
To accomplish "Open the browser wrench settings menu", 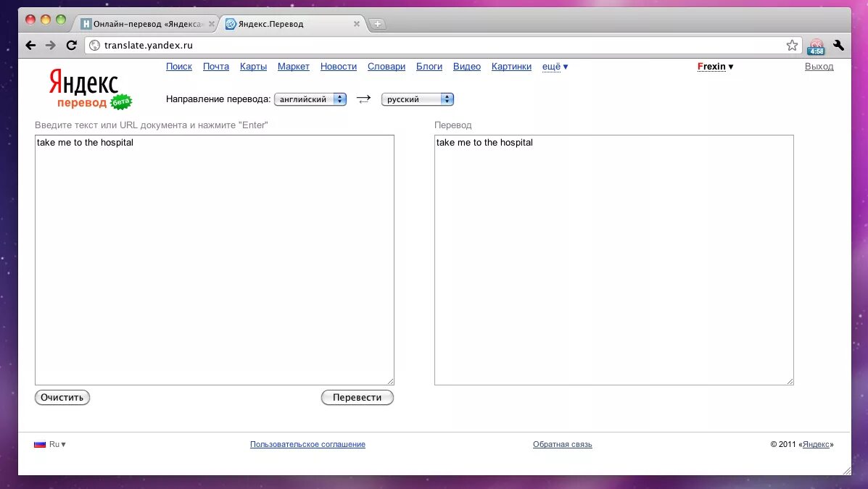I will (x=839, y=46).
